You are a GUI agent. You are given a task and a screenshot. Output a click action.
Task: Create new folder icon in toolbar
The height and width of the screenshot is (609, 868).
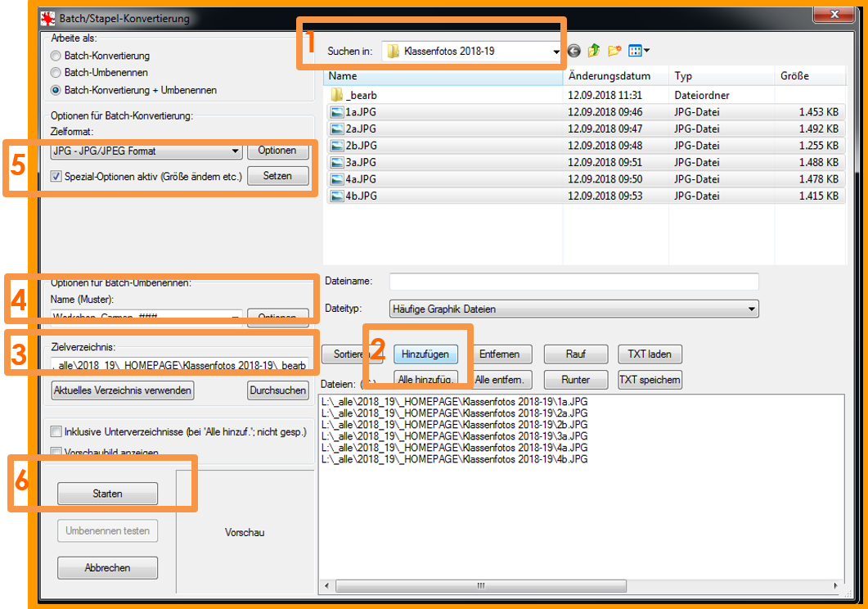pyautogui.click(x=614, y=51)
